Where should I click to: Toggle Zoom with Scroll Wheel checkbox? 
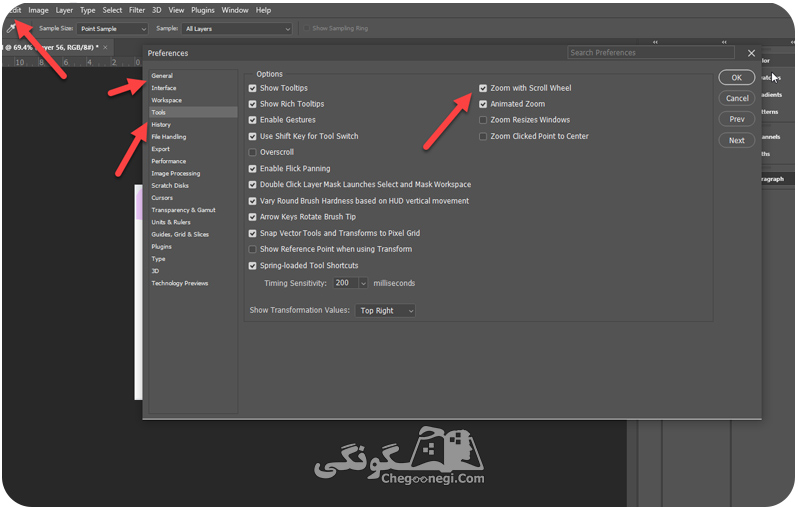point(483,88)
